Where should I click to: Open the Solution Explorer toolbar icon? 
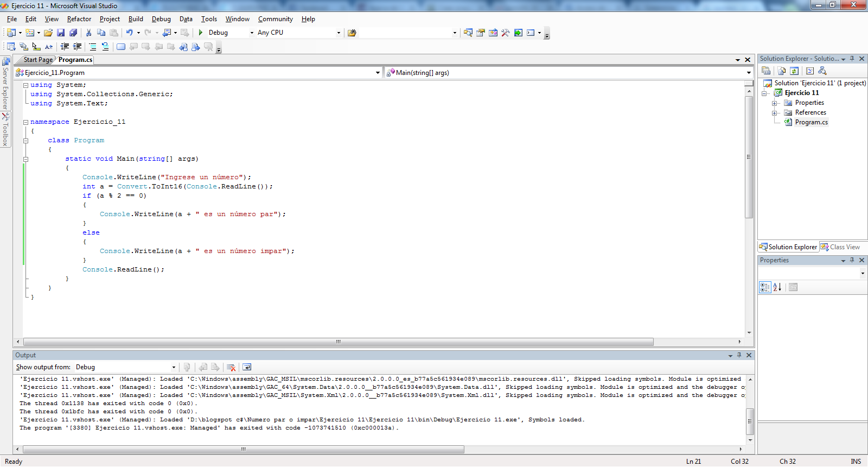point(468,33)
